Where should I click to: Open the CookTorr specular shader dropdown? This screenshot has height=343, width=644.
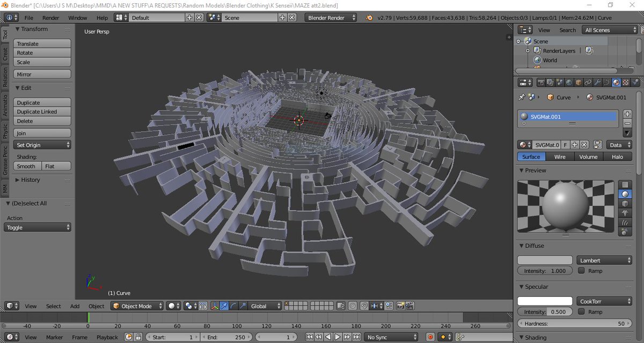coord(604,301)
